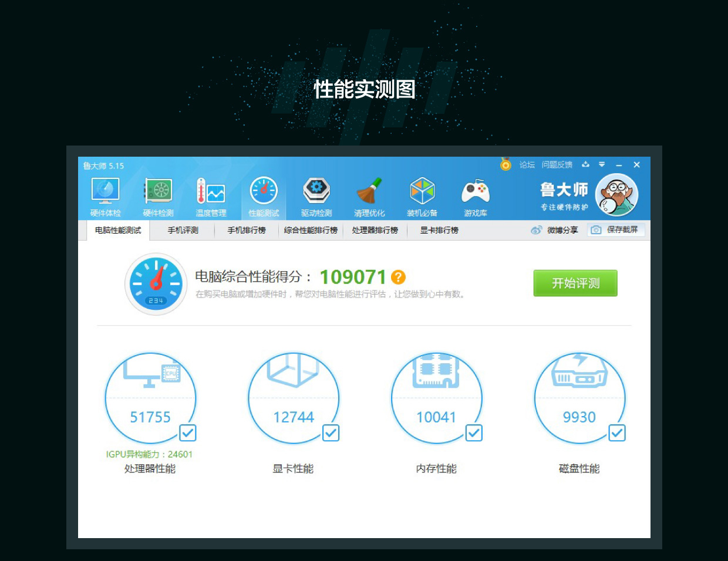Viewport: 728px width, 561px height.
Task: Open the 显卡排行榜 tab
Action: [x=439, y=230]
